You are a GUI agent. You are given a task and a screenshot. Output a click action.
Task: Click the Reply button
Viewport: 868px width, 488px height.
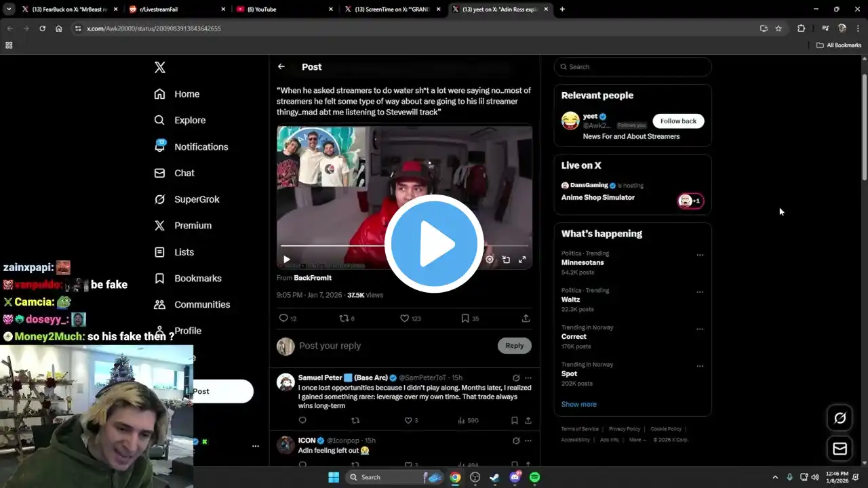pyautogui.click(x=515, y=346)
